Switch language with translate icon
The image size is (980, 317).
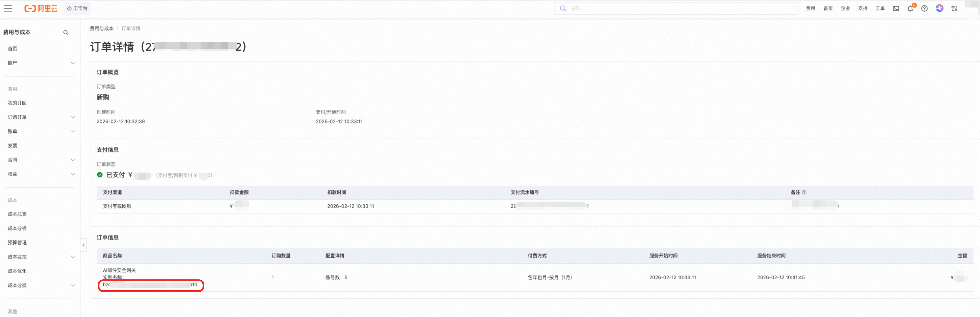[954, 8]
